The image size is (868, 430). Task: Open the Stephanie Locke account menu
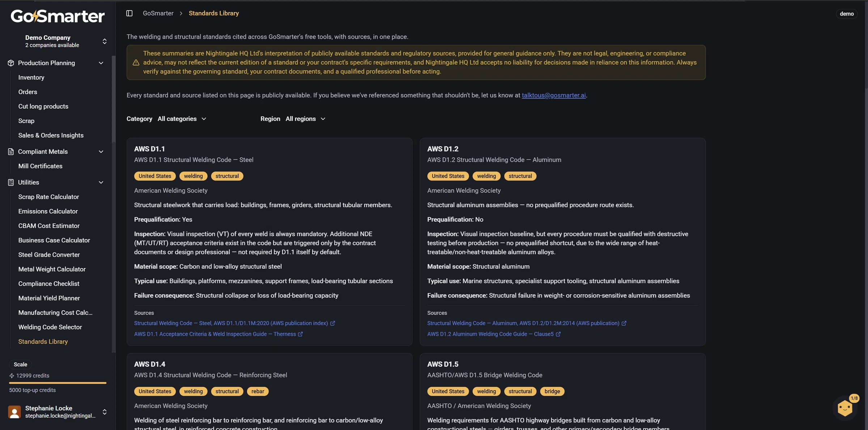[58, 412]
